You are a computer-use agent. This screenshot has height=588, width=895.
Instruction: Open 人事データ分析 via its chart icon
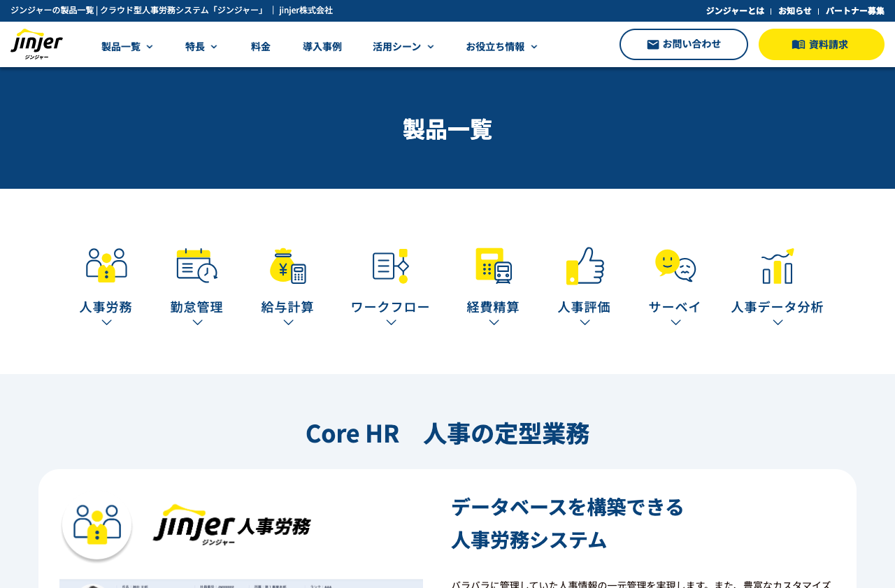point(777,264)
